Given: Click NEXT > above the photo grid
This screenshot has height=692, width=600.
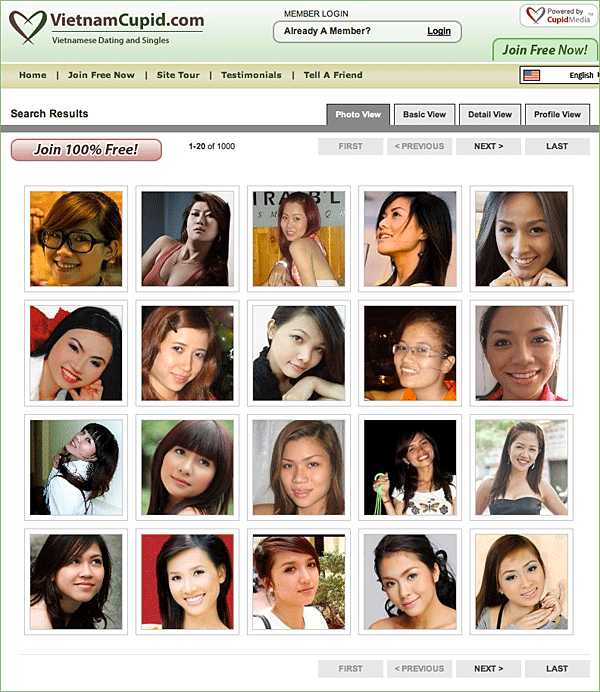Looking at the screenshot, I should 488,146.
